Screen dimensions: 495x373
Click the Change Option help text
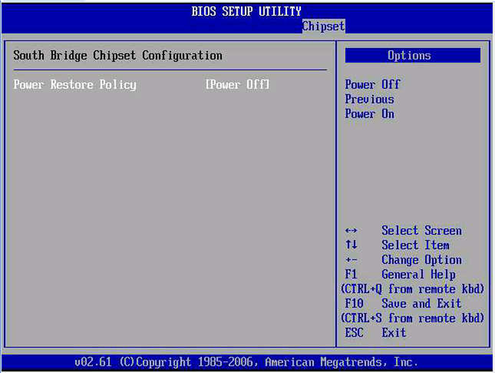(422, 260)
